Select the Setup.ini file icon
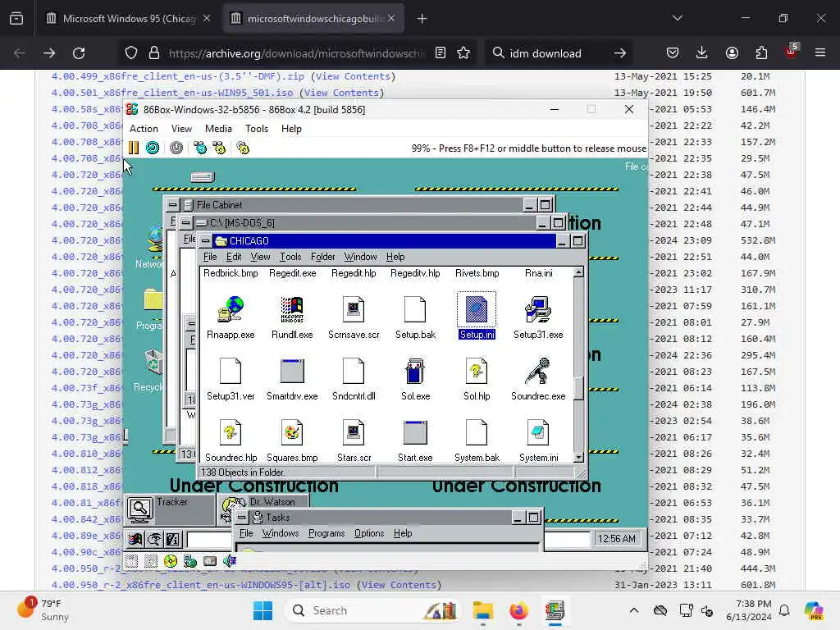840x630 pixels. tap(477, 309)
